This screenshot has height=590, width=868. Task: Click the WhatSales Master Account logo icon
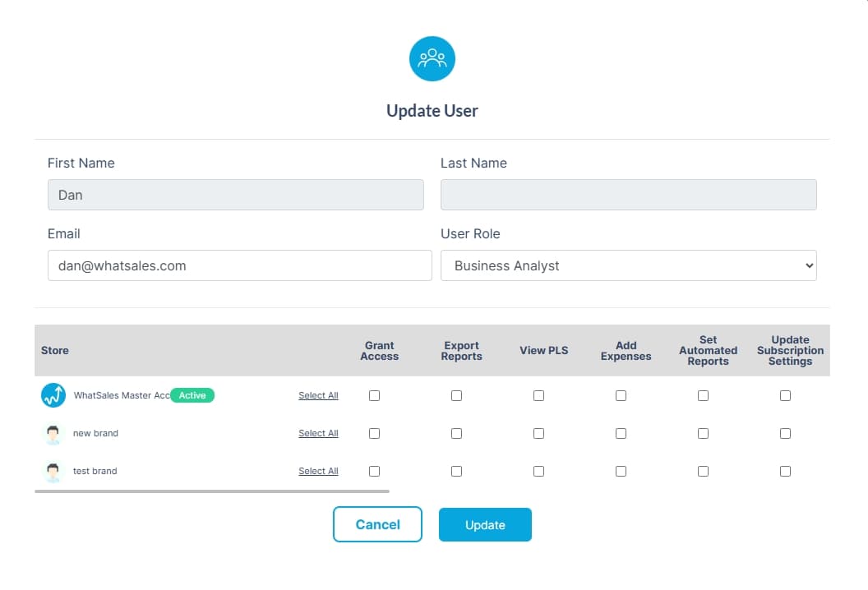click(53, 395)
